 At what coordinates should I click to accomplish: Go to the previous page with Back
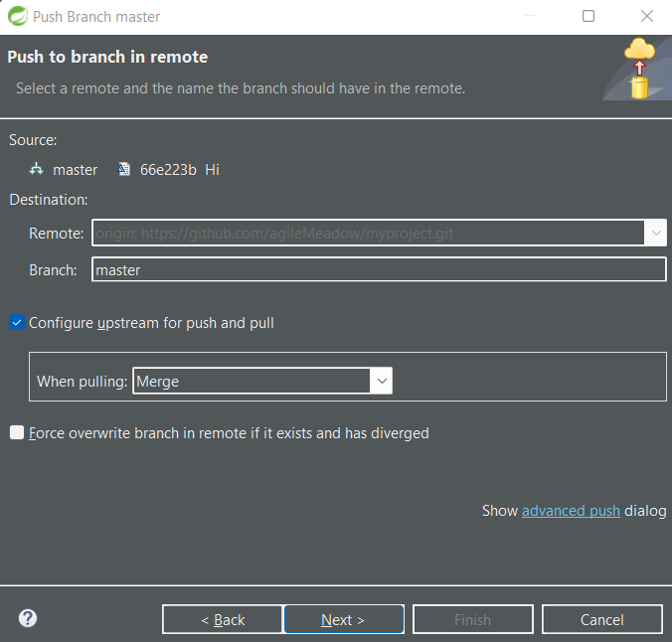pos(223,619)
